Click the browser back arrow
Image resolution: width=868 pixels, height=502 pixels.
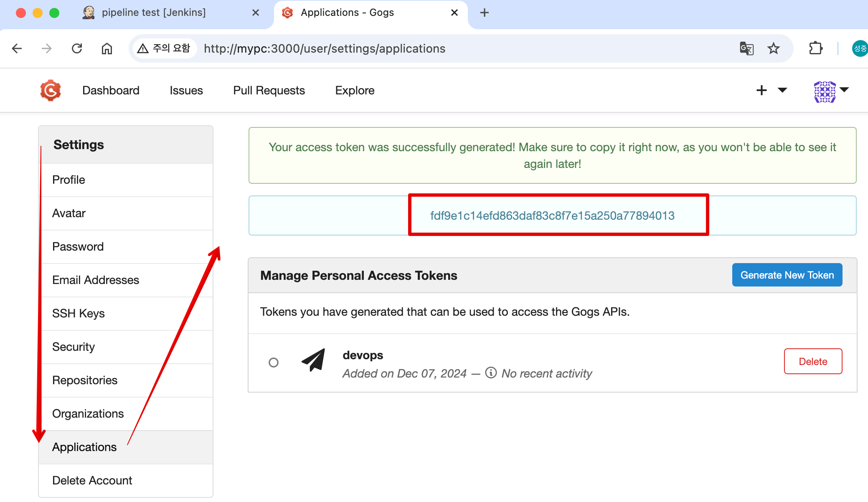(x=17, y=48)
